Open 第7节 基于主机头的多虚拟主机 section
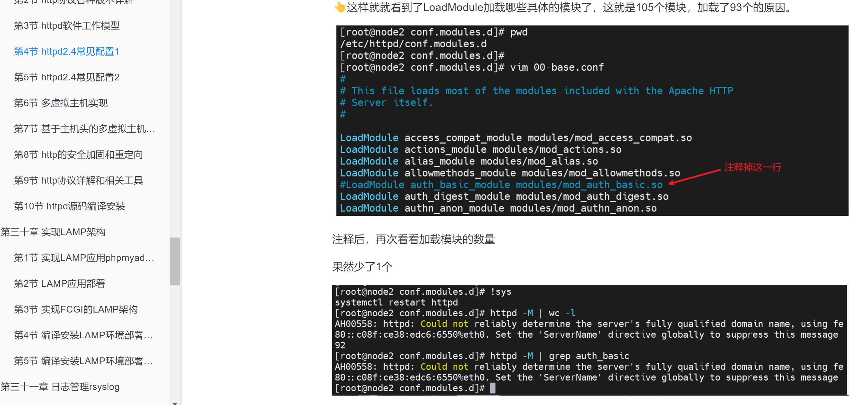 (x=85, y=129)
